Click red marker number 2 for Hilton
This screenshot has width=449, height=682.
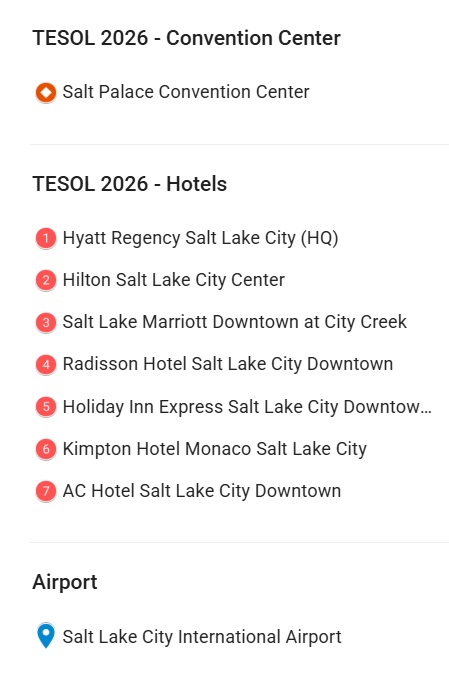(x=46, y=281)
